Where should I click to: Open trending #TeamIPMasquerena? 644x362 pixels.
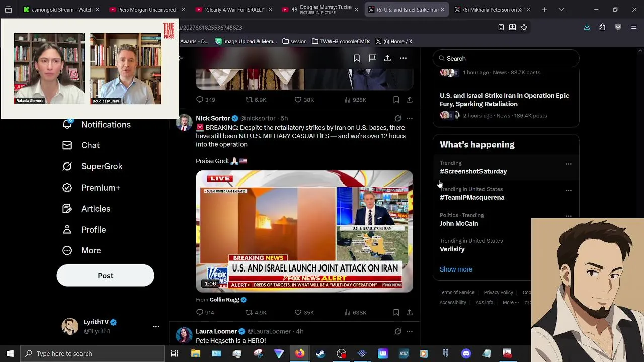[472, 198]
